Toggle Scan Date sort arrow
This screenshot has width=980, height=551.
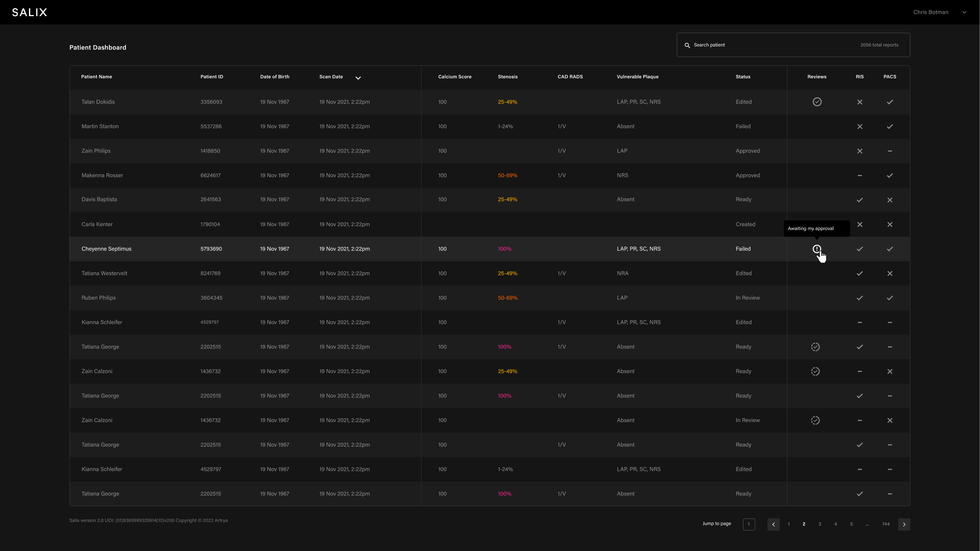358,78
